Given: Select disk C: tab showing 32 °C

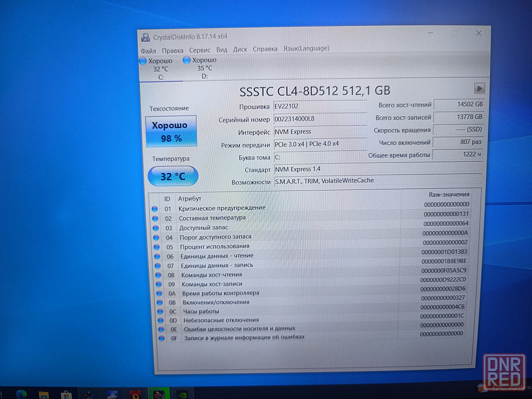Looking at the screenshot, I should coord(161,69).
